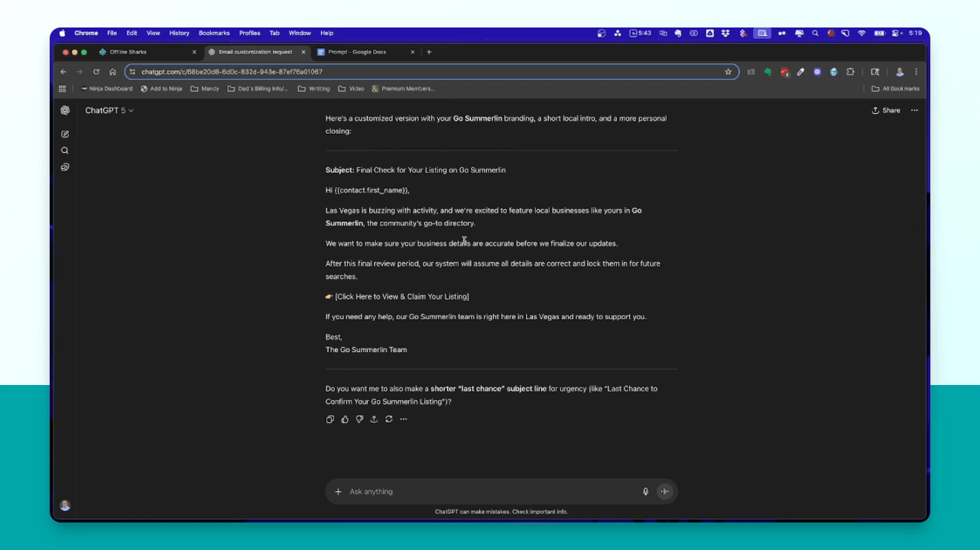The height and width of the screenshot is (550, 980).
Task: Close the Offline Sharks tab
Action: click(x=194, y=52)
